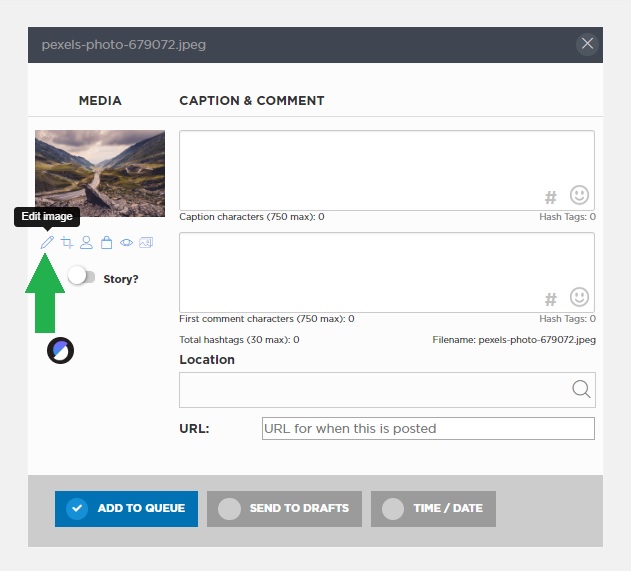The image size is (631, 571).
Task: Click hash icon in first comment box
Action: pos(551,299)
